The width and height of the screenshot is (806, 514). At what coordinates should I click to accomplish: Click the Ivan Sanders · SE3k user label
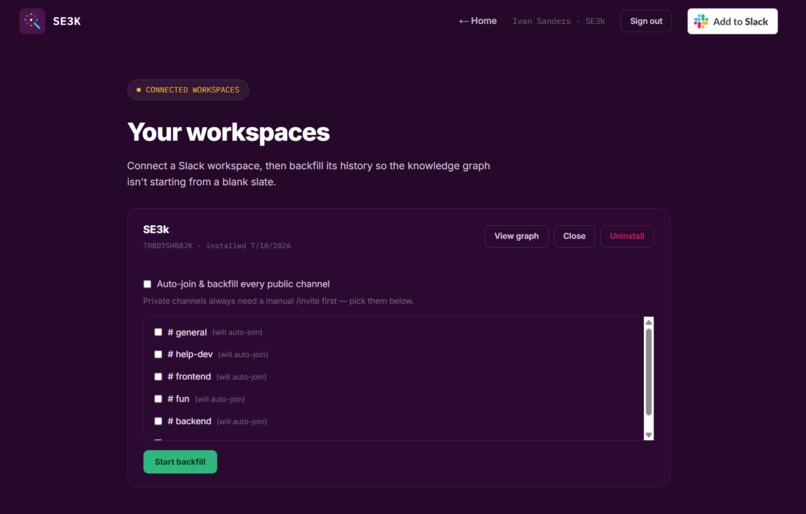pos(558,21)
